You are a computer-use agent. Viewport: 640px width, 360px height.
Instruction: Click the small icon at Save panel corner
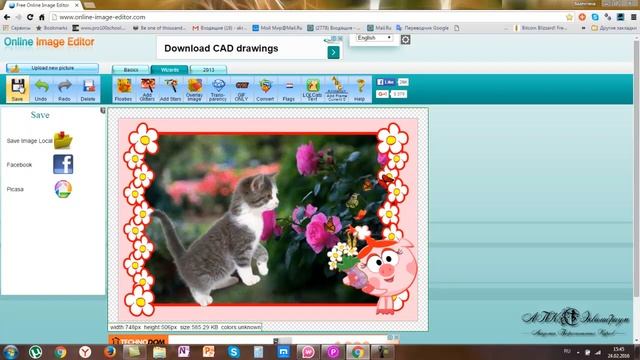coord(103,111)
